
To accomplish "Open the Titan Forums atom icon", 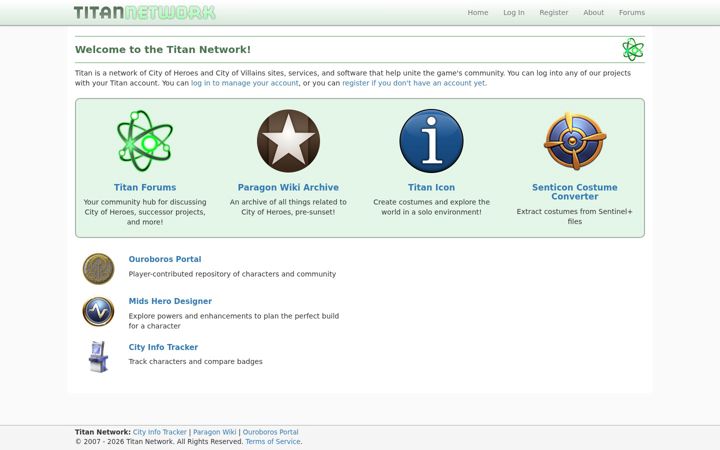I will pos(145,141).
